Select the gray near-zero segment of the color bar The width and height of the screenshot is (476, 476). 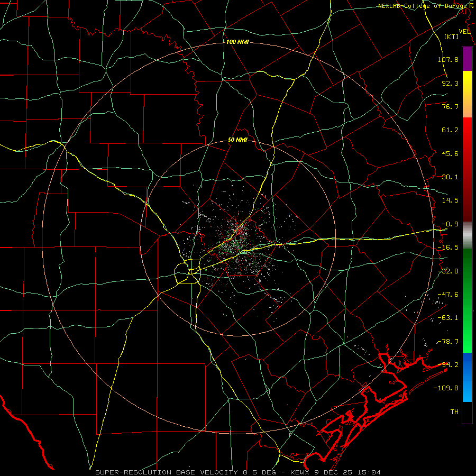467,235
